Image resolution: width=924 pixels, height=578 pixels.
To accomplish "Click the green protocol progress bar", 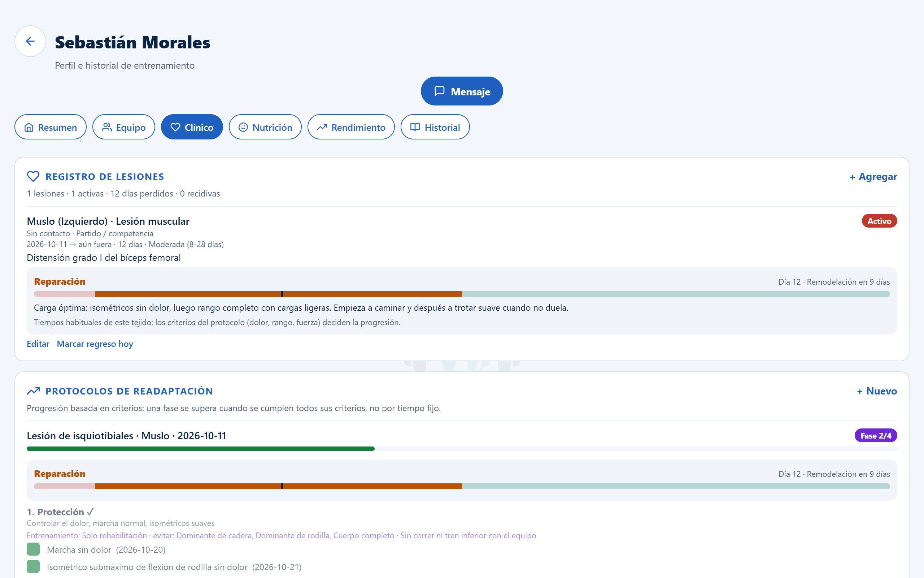I will (462, 449).
